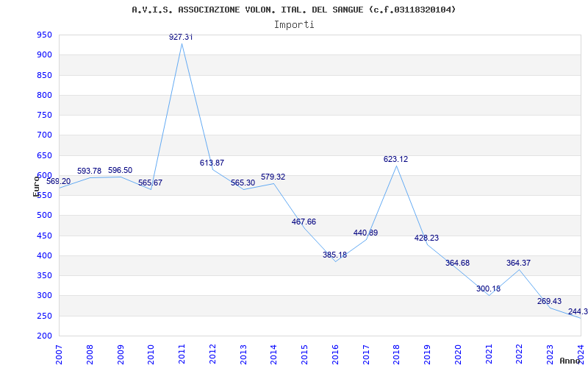The image size is (588, 368).
Task: Click the x-axis year 2007
Action: (60, 355)
